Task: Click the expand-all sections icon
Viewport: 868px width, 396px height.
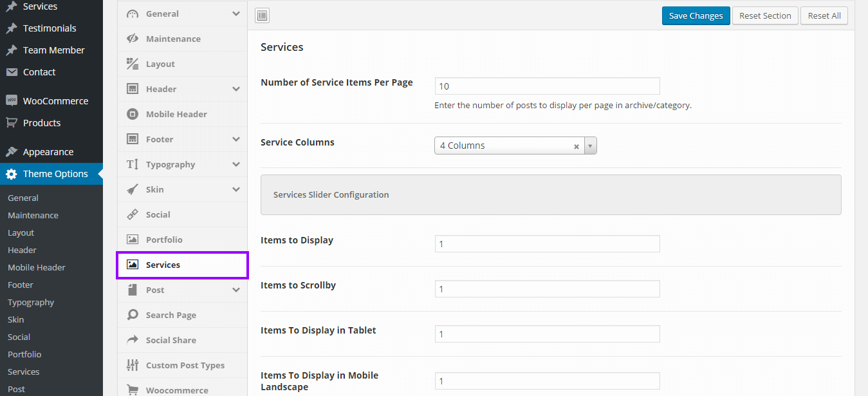Action: tap(262, 16)
